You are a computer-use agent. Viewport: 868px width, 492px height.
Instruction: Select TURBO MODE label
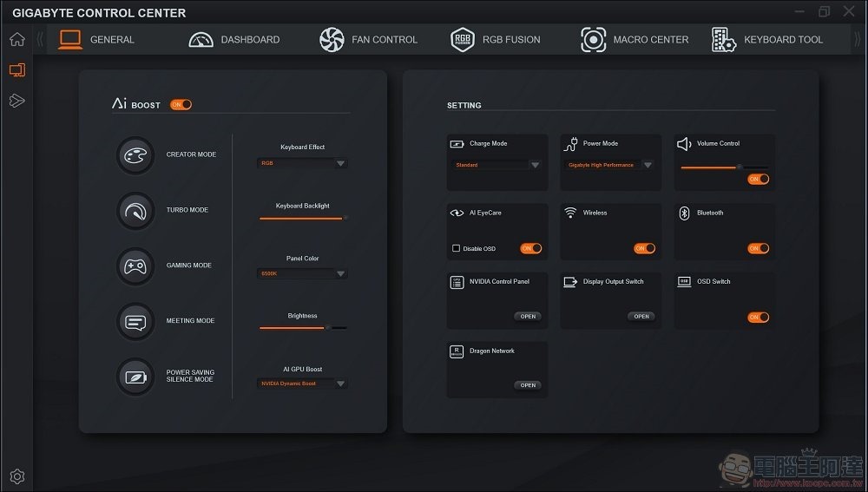tap(187, 210)
